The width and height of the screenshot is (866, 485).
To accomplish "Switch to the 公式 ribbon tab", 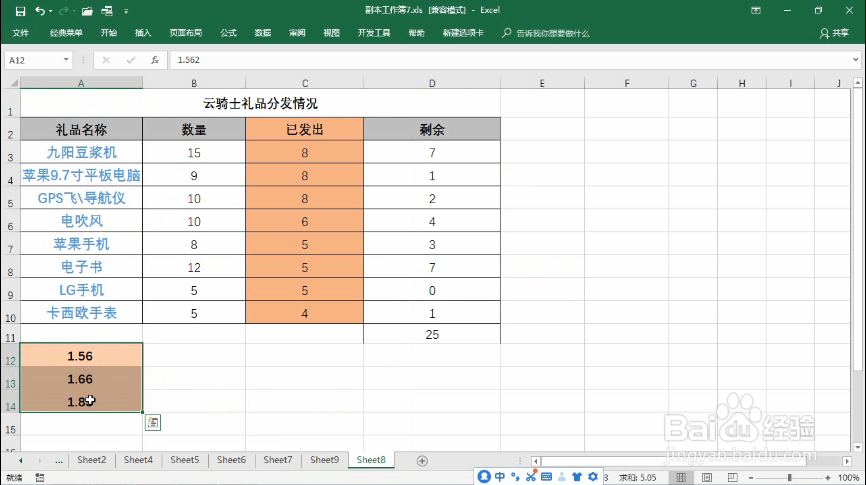I will [228, 33].
